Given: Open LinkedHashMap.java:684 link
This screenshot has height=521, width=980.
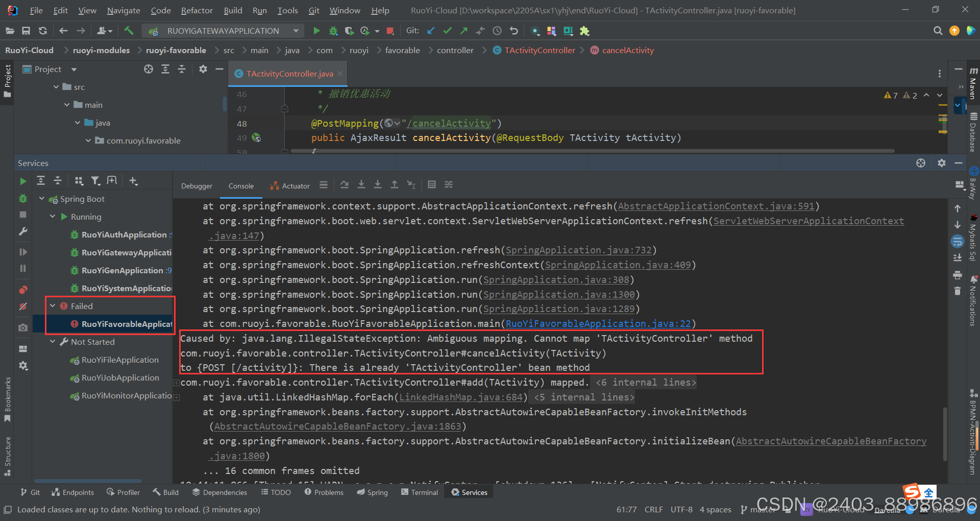Looking at the screenshot, I should (461, 397).
